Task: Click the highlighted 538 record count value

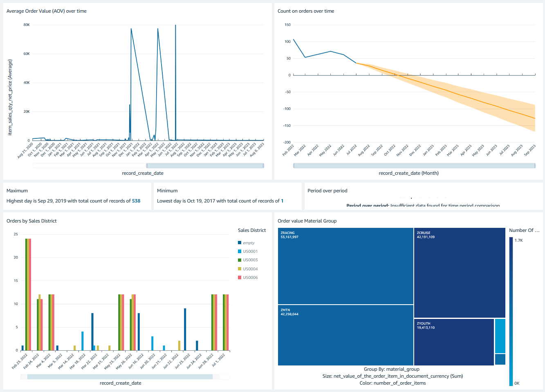Action: point(136,201)
